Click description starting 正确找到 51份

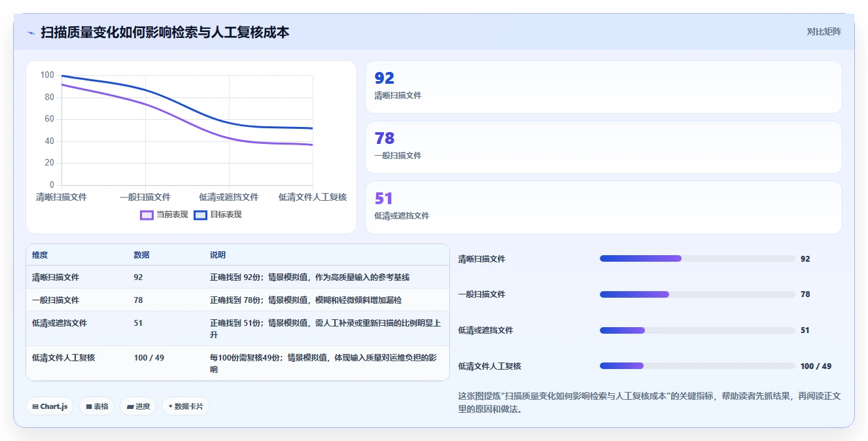click(325, 328)
